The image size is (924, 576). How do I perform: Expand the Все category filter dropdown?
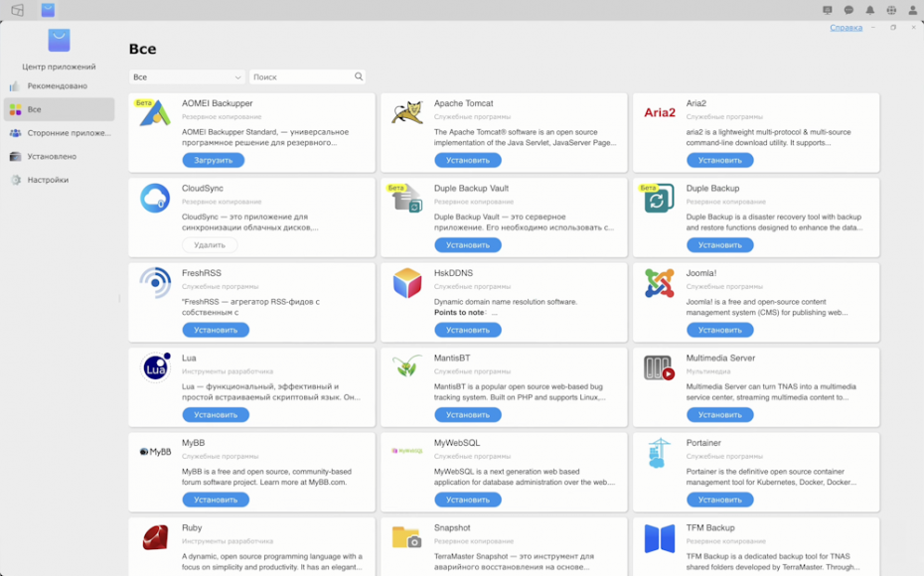coord(187,77)
